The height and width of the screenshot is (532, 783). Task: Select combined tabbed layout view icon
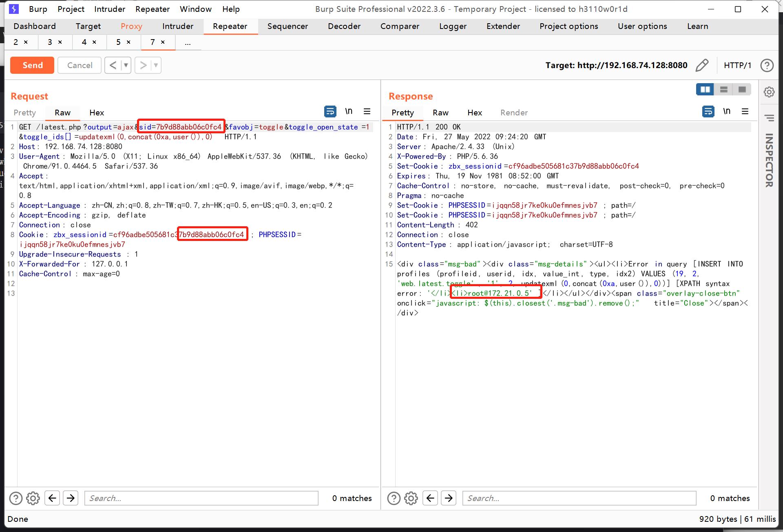click(742, 89)
